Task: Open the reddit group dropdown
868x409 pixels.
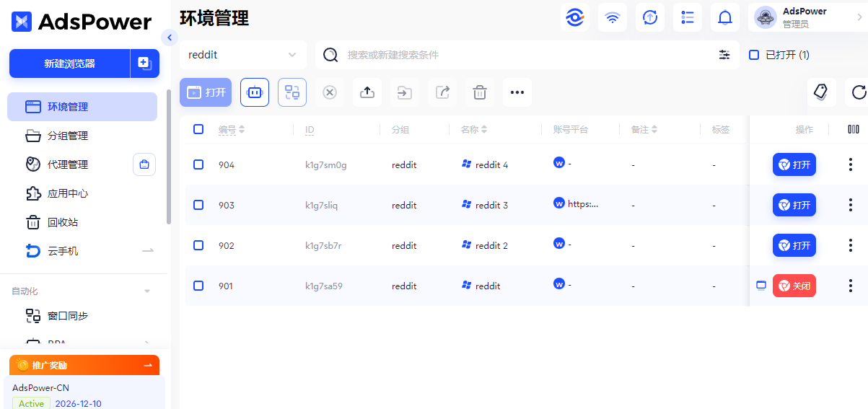Action: point(242,55)
